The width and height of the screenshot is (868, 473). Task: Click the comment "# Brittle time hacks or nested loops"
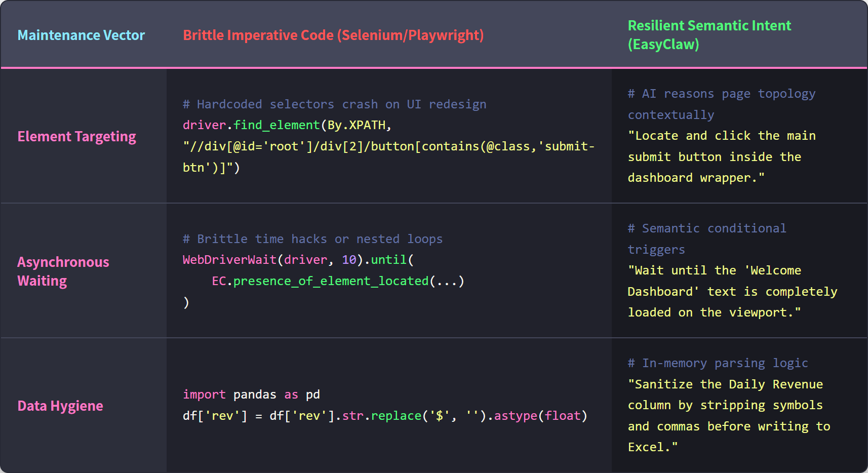[312, 239]
